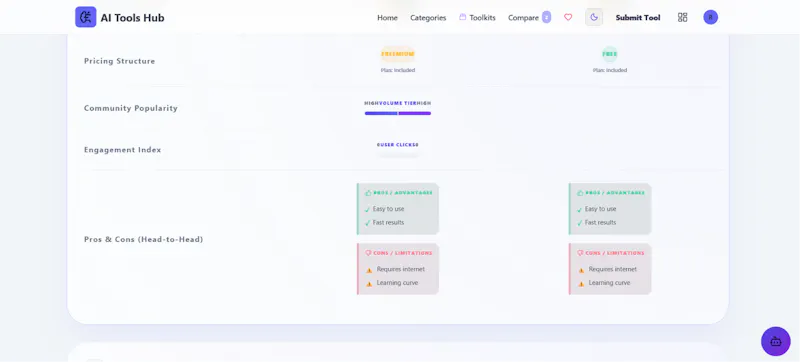
Task: Click the checkmark beside first card's Easy to use
Action: (367, 210)
